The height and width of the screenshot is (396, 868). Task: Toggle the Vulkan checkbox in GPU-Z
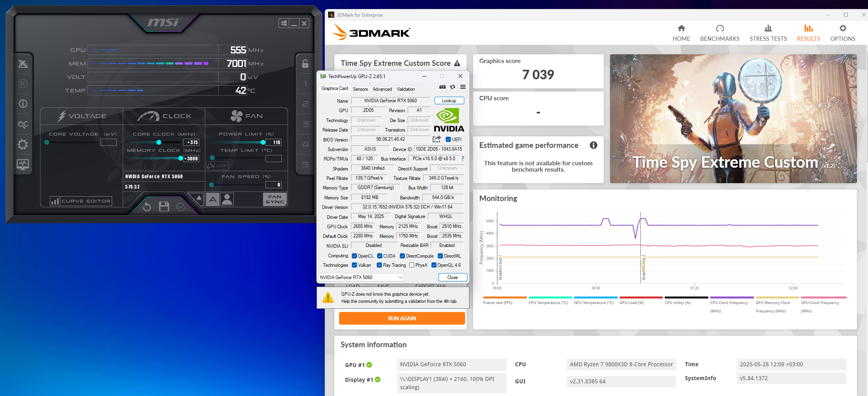pyautogui.click(x=355, y=265)
